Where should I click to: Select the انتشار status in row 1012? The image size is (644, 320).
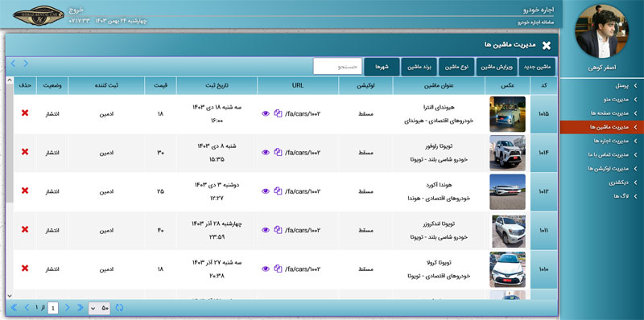52,191
